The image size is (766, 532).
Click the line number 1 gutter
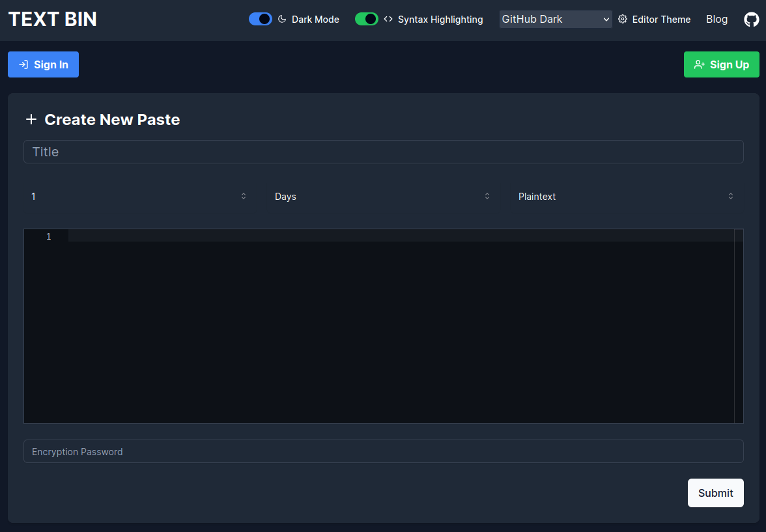point(48,236)
